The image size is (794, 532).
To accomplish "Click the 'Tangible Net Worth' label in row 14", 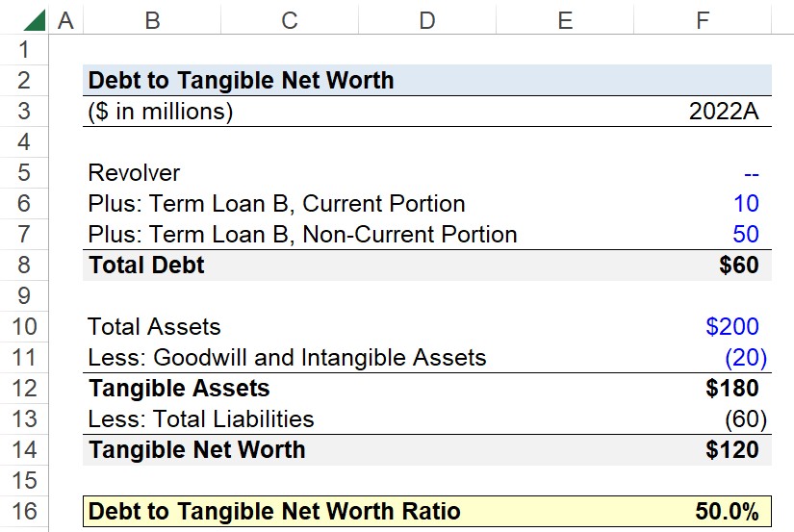I will click(x=197, y=450).
